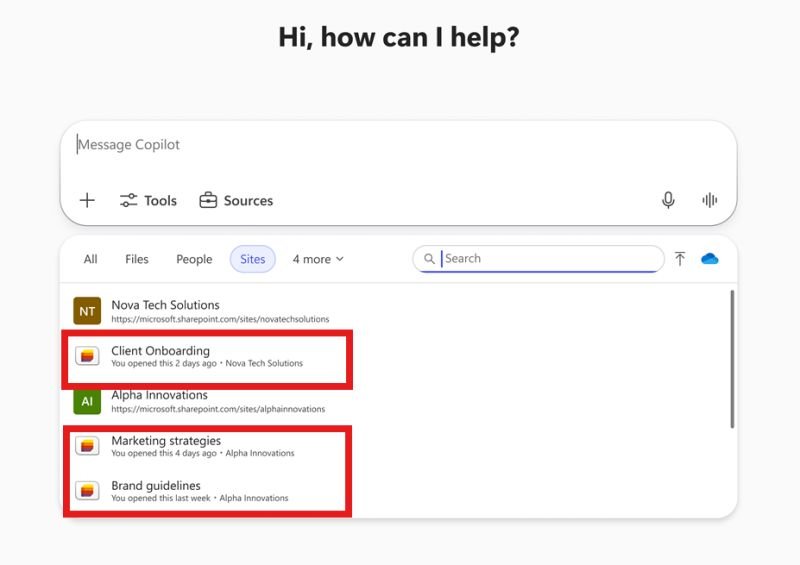Viewport: 800px width, 565px height.
Task: Click the Marketing strategies file icon
Action: (x=87, y=446)
